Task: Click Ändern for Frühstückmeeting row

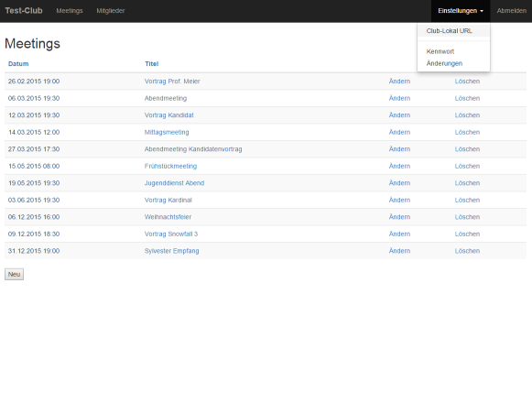Action: 399,166
